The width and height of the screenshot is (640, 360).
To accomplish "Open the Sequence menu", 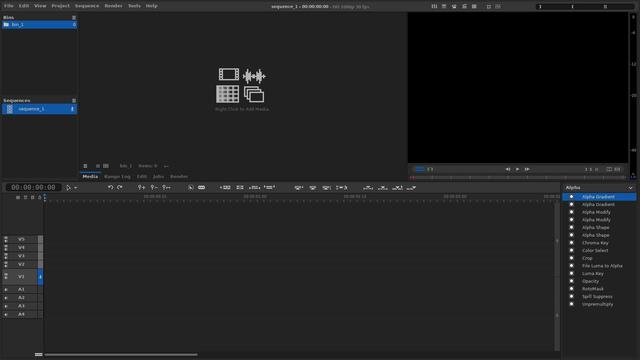I will [87, 6].
